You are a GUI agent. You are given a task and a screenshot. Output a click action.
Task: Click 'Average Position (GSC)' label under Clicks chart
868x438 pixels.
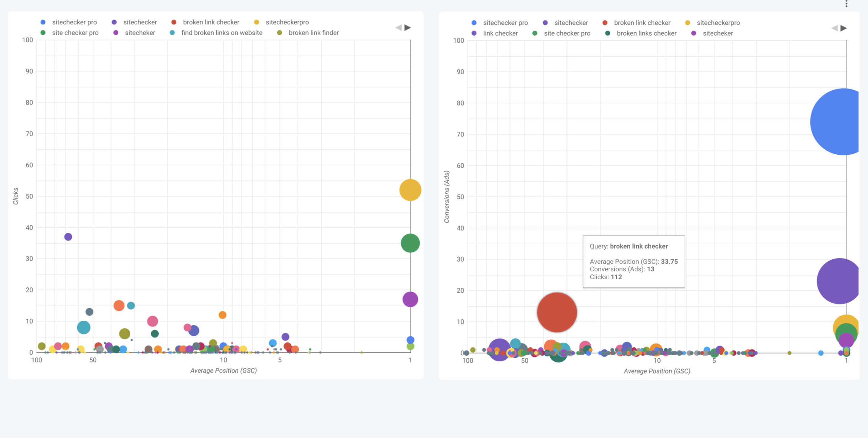click(x=223, y=371)
